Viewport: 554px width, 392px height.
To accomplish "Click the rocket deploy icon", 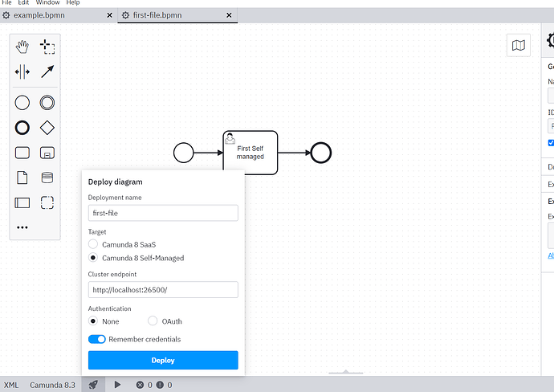I will click(x=93, y=385).
